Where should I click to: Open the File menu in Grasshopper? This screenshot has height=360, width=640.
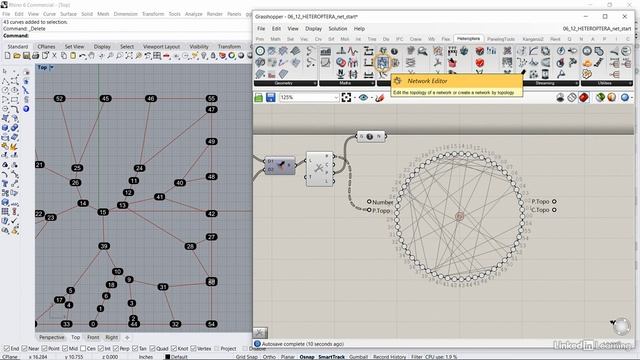(261, 29)
